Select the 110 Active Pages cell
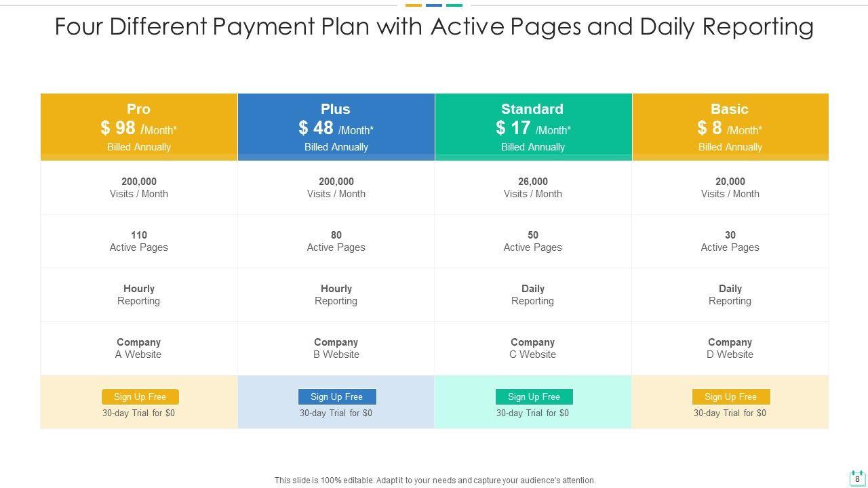 click(139, 241)
